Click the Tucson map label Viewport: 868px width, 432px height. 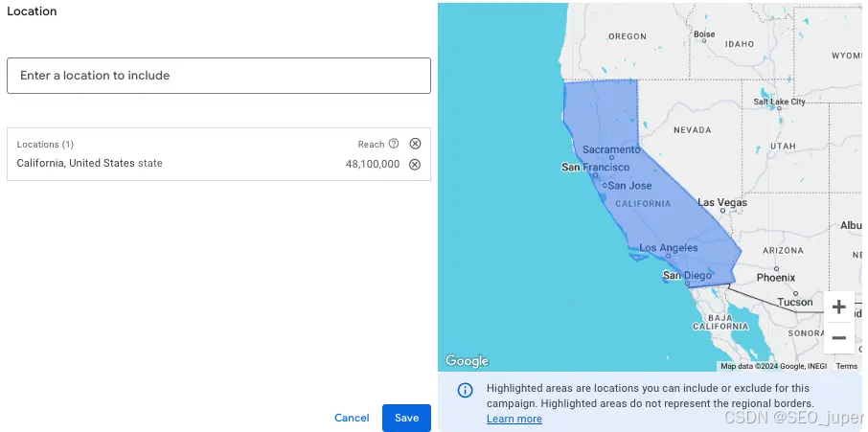tap(795, 302)
